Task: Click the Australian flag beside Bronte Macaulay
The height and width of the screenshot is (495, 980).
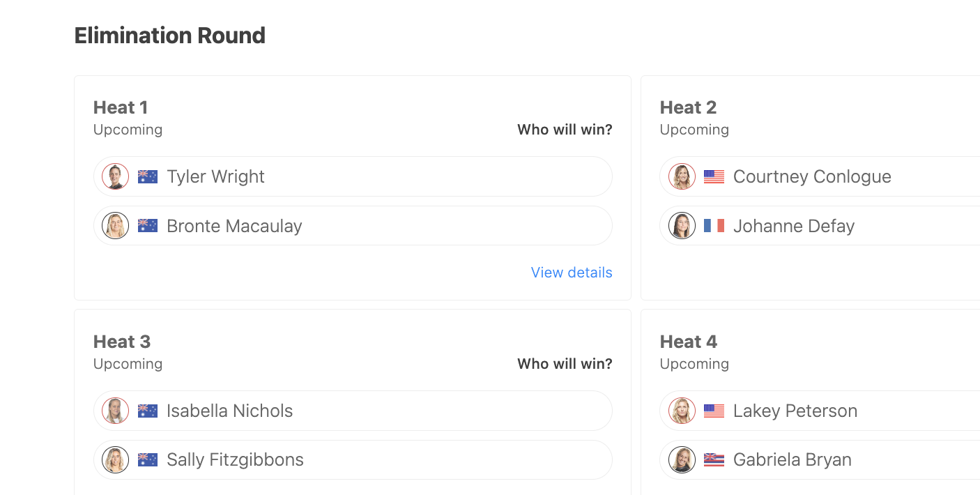Action: [x=148, y=226]
